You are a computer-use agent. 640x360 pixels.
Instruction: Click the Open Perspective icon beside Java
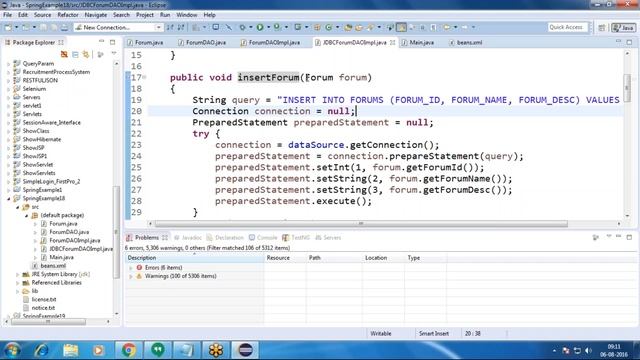pos(602,28)
